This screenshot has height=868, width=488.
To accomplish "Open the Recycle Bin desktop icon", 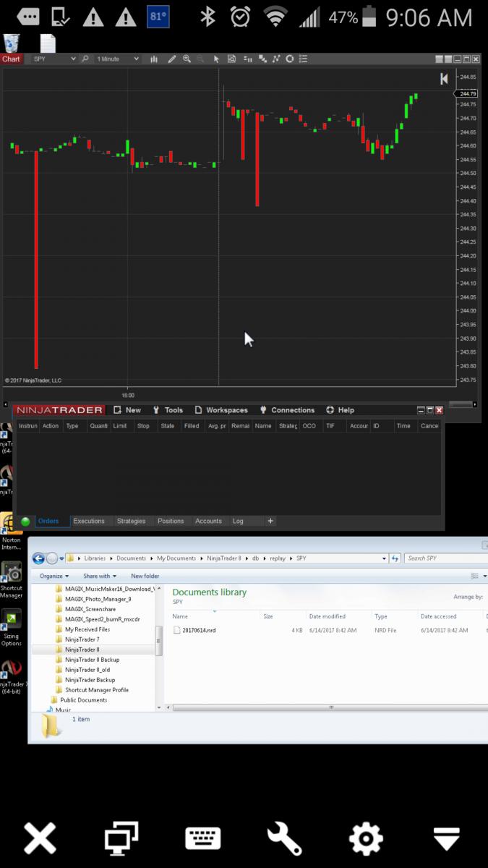I will tap(12, 43).
